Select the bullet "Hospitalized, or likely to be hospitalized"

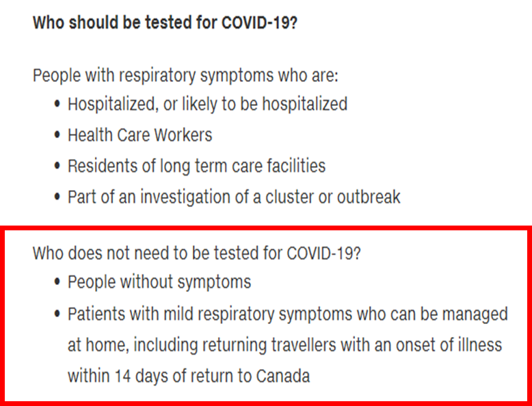208,104
